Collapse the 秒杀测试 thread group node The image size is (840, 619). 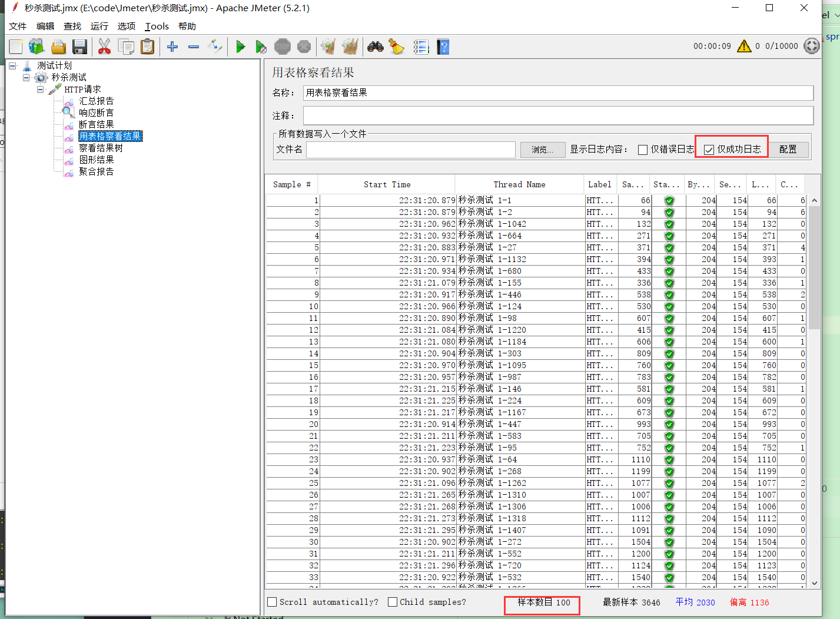pos(26,77)
